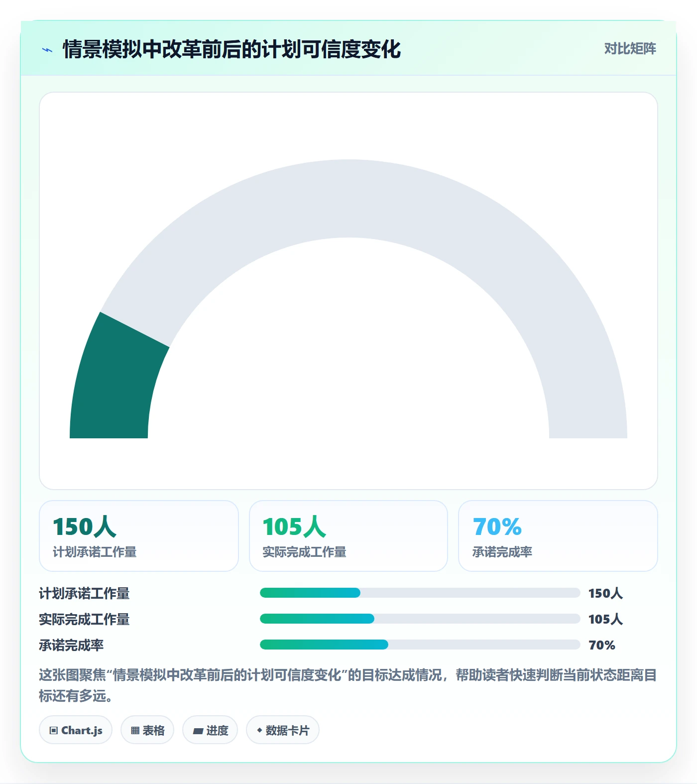The width and height of the screenshot is (697, 784).
Task: Click the 承诺完成率 progress bar
Action: pyautogui.click(x=420, y=645)
